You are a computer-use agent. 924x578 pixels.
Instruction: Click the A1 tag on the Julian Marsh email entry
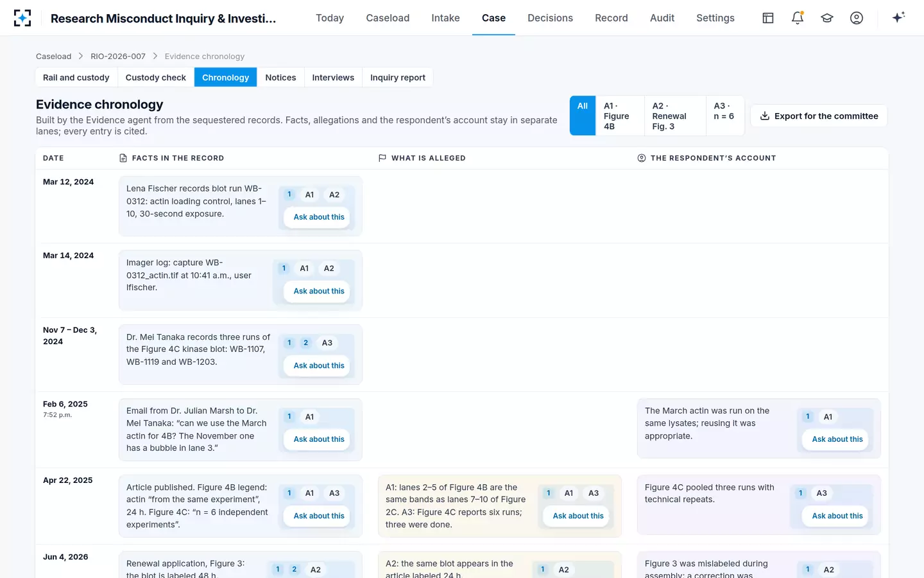coord(310,417)
